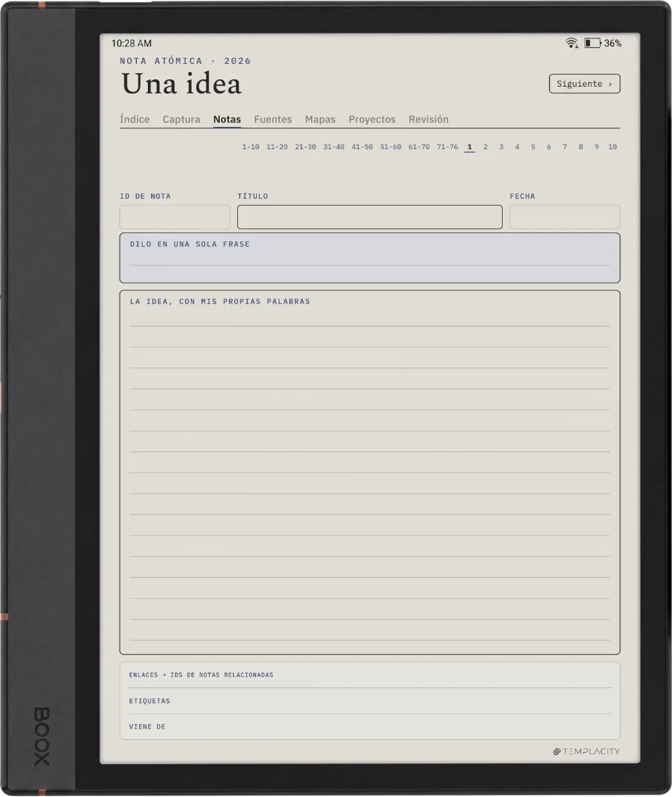The width and height of the screenshot is (672, 797).
Task: Tap the Etiquetas row
Action: 370,701
